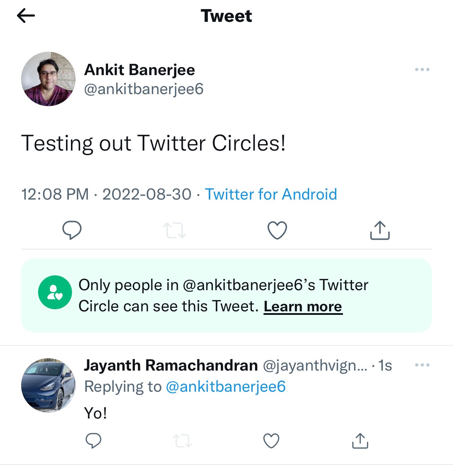Click the retweet icon on Jayanth's reply
The height and width of the screenshot is (476, 453).
(182, 441)
